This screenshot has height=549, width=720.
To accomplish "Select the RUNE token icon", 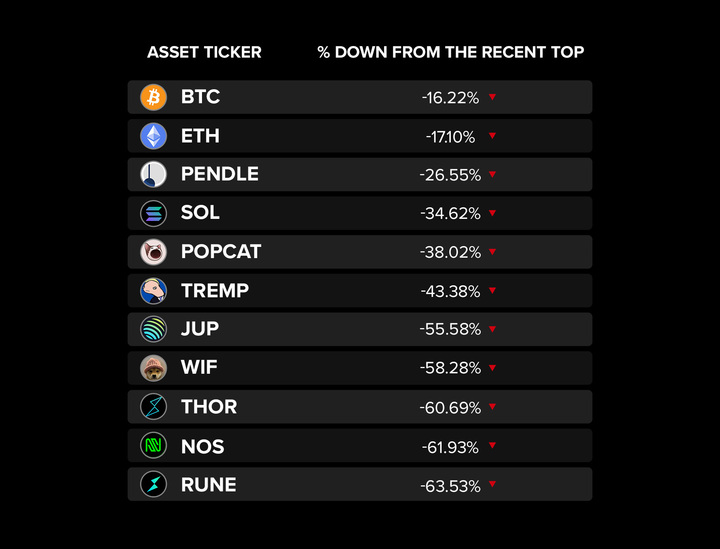I will [153, 485].
